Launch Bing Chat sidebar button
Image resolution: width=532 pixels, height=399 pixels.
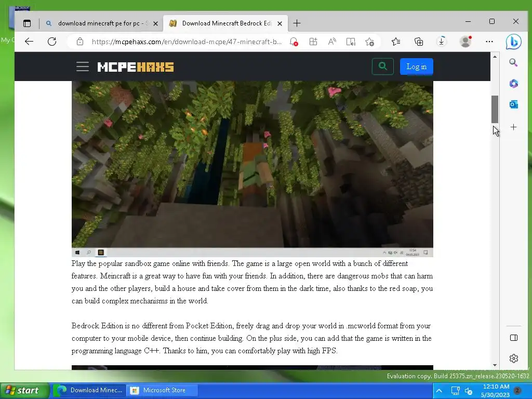(x=514, y=42)
